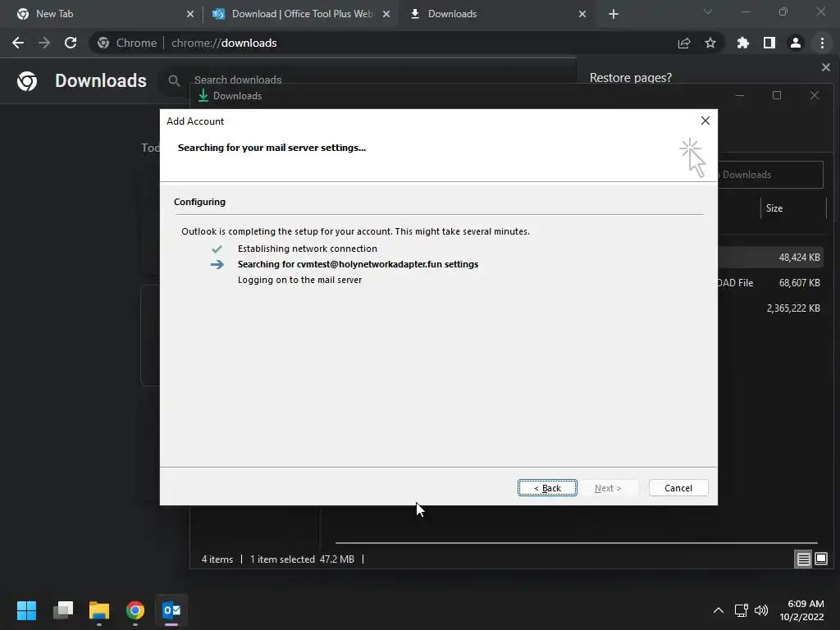The image size is (840, 630).
Task: Go forward in Chrome
Action: coord(44,43)
